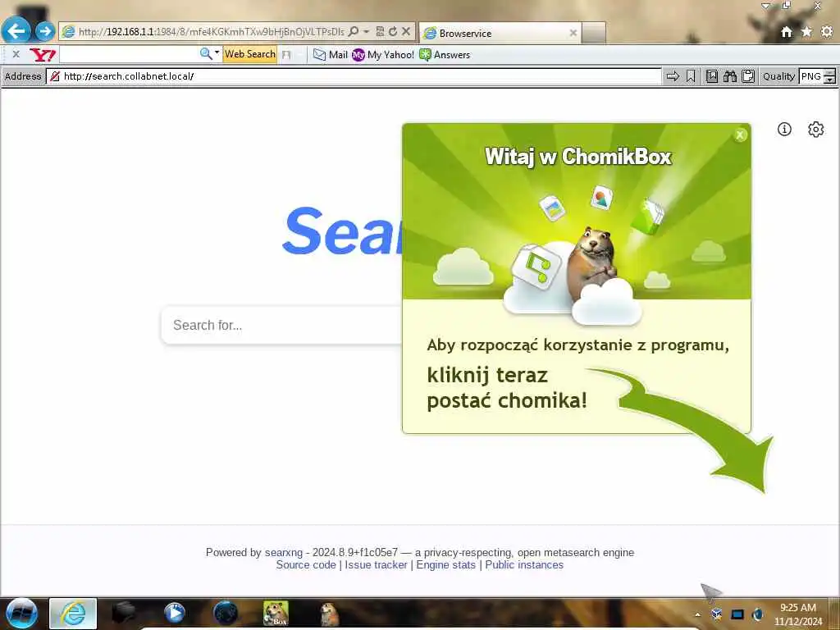Click Internet Explorer in the taskbar
Screen dimensions: 840x630
(x=73, y=614)
